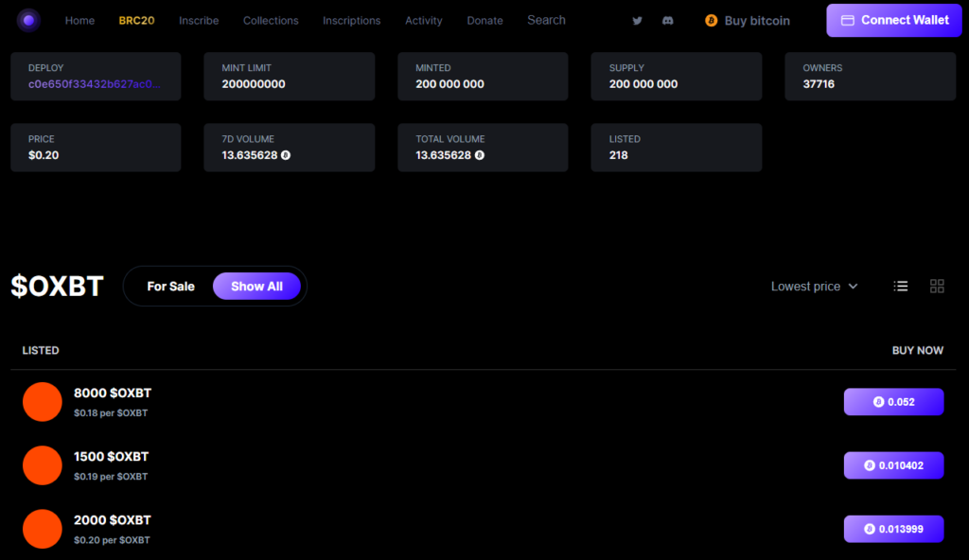This screenshot has height=560, width=969.
Task: Open the deploy hash c0e650f33432b627ac0 link
Action: click(95, 84)
